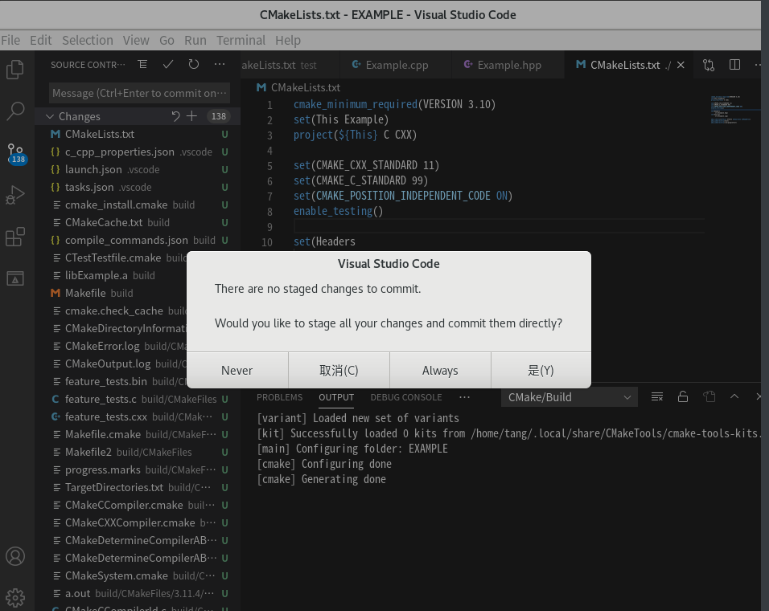769x611 pixels.
Task: Click CMakeLists.txt breadcrumb above editor
Action: (x=298, y=87)
